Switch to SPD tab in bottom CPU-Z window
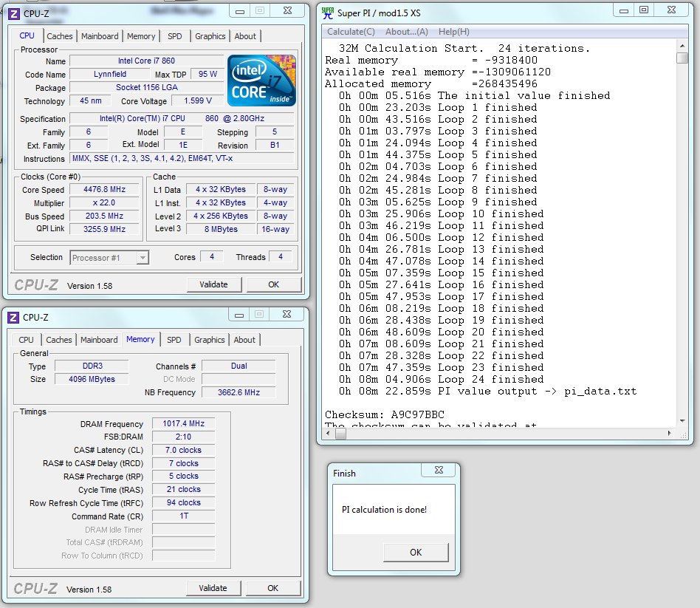 (x=174, y=340)
